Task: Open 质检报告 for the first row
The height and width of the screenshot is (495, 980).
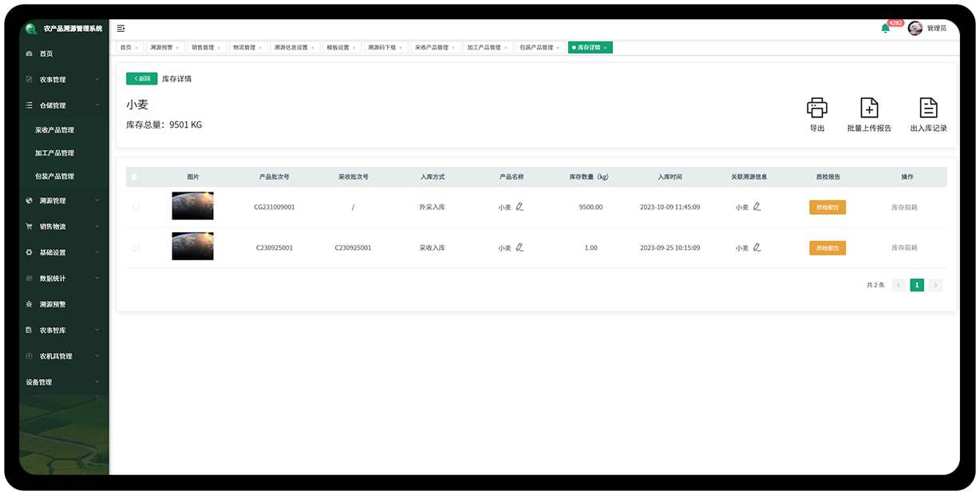Action: pyautogui.click(x=828, y=207)
